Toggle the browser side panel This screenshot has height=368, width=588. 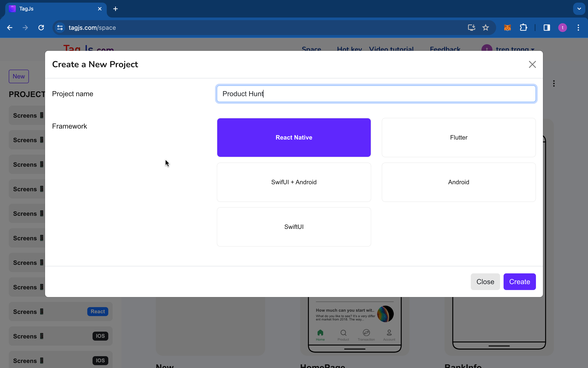pos(547,28)
